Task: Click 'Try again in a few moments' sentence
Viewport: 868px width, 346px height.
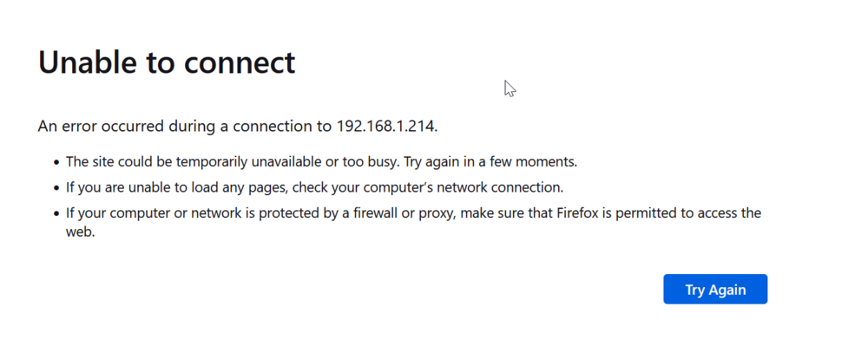Action: point(490,162)
